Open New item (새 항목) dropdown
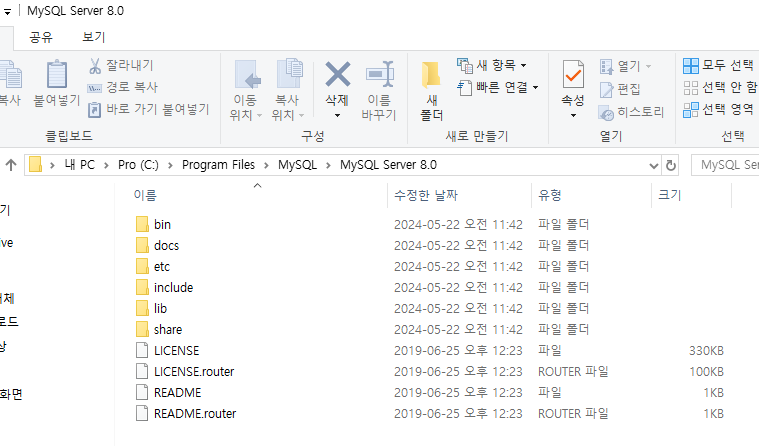 coord(491,65)
